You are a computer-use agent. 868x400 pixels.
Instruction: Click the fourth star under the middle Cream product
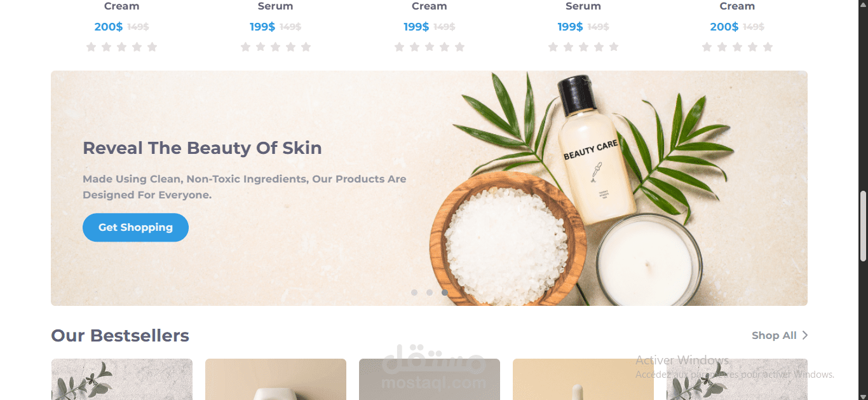[x=445, y=46]
